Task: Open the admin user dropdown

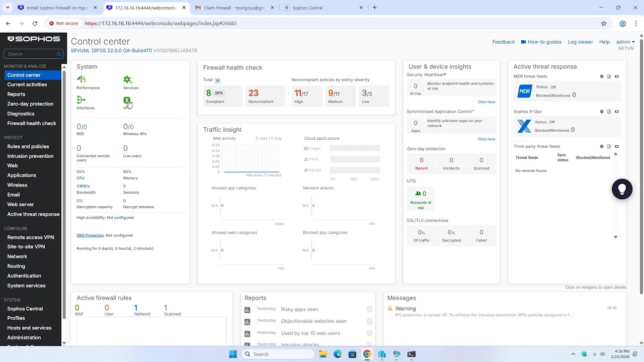Action: pyautogui.click(x=625, y=42)
